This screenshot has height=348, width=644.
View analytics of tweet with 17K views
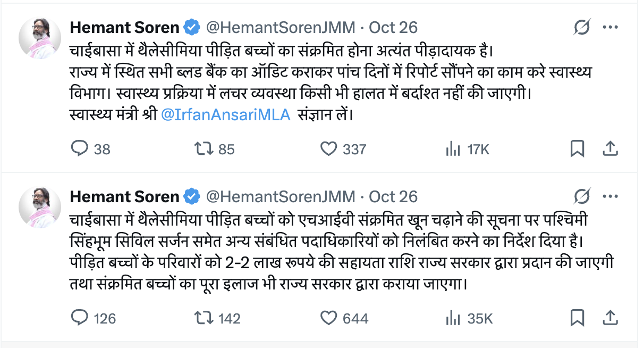(x=453, y=149)
